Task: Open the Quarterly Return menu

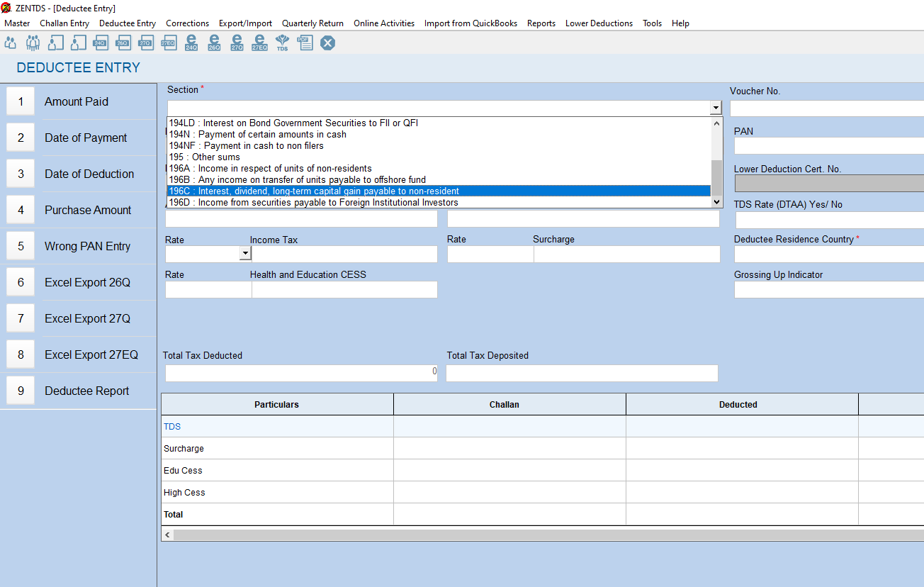Action: point(312,23)
